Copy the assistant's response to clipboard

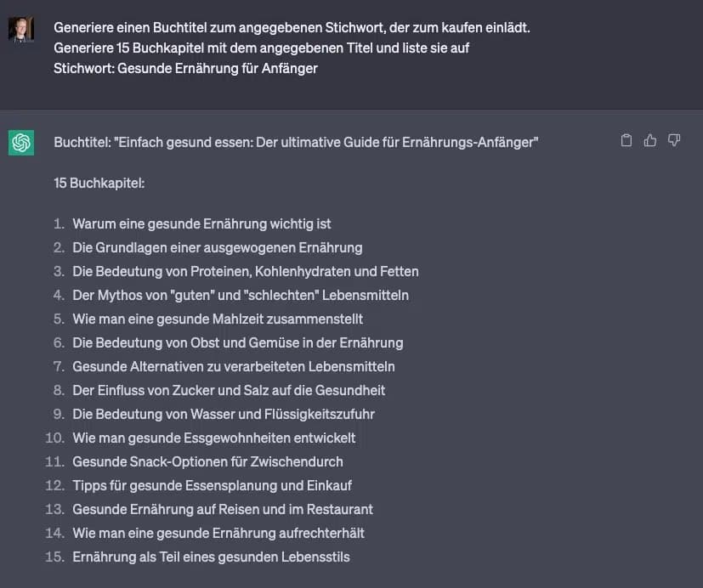[x=626, y=140]
